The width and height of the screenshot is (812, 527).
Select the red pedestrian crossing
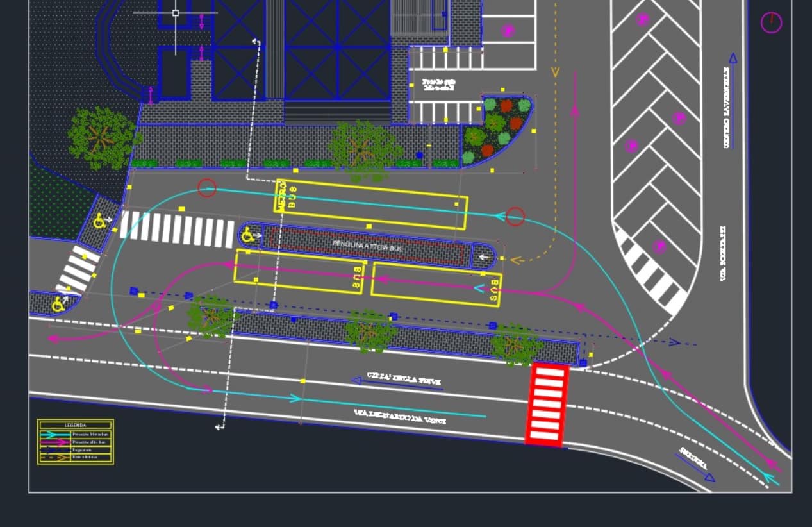pyautogui.click(x=547, y=404)
